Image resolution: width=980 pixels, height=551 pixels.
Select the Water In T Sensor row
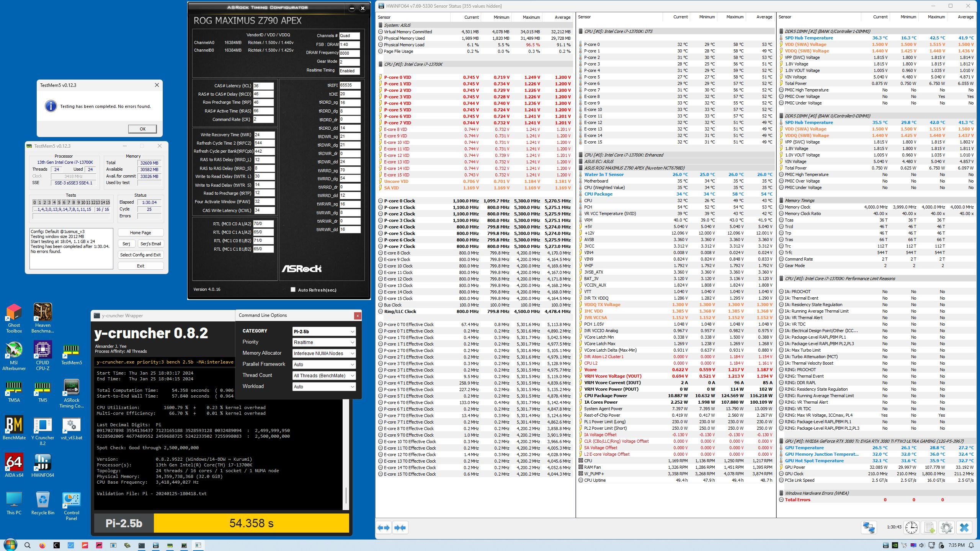pos(676,174)
